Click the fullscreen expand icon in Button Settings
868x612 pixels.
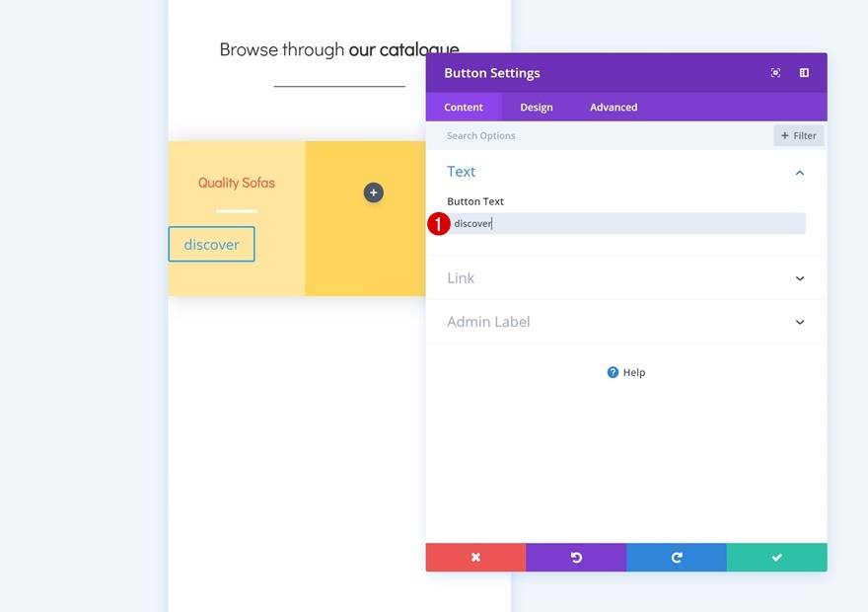coord(775,73)
